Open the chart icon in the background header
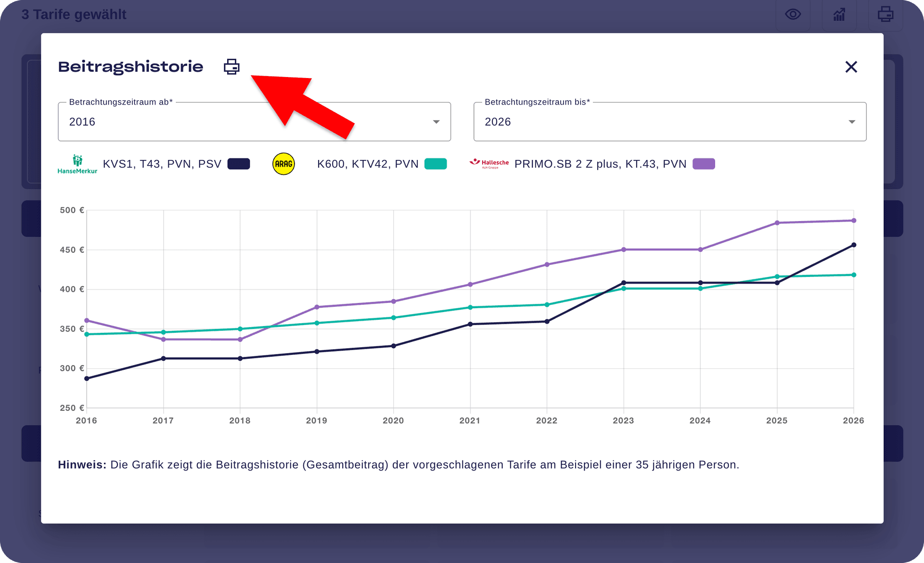924x563 pixels. point(839,14)
